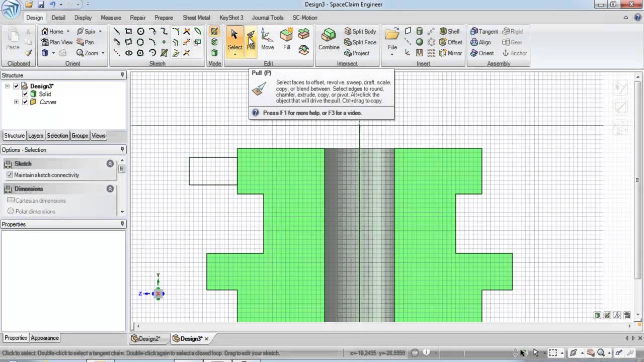Click the status bar spin tool icon
Screen dimensions: 644x362
pyautogui.click(x=573, y=352)
